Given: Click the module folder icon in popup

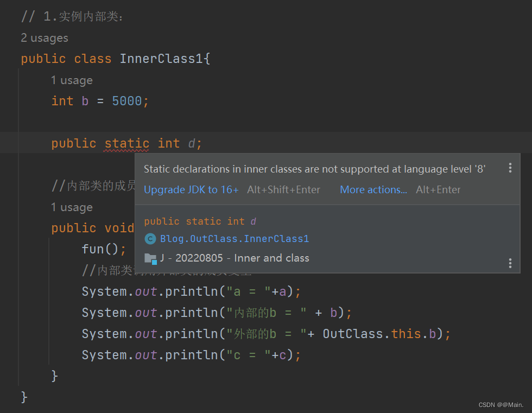Looking at the screenshot, I should coord(151,259).
